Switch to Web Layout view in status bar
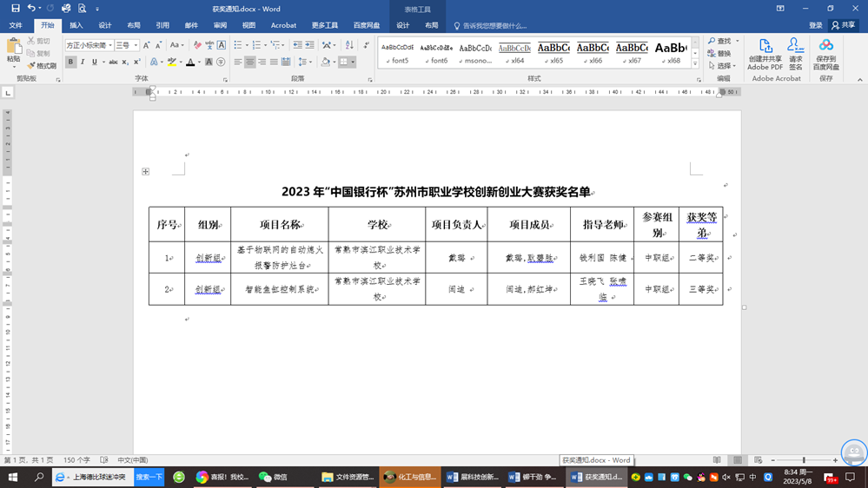This screenshot has width=868, height=488. (x=758, y=460)
